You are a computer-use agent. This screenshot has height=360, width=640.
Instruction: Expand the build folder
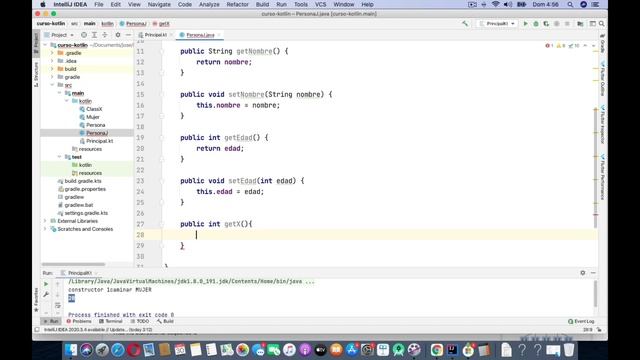[x=52, y=69]
